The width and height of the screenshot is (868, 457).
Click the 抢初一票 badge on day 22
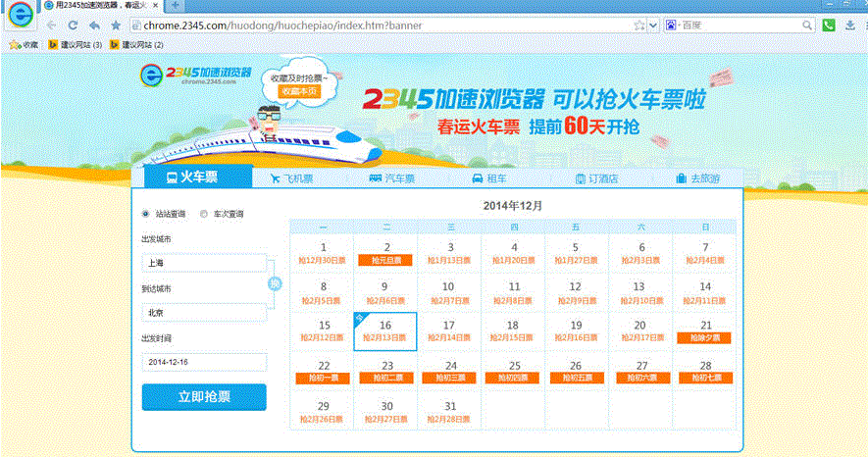[x=323, y=378]
